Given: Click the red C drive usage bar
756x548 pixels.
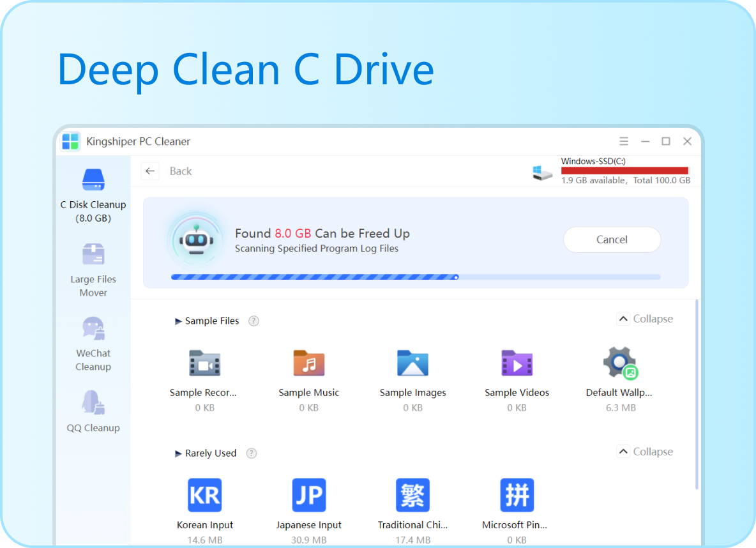Looking at the screenshot, I should point(625,171).
